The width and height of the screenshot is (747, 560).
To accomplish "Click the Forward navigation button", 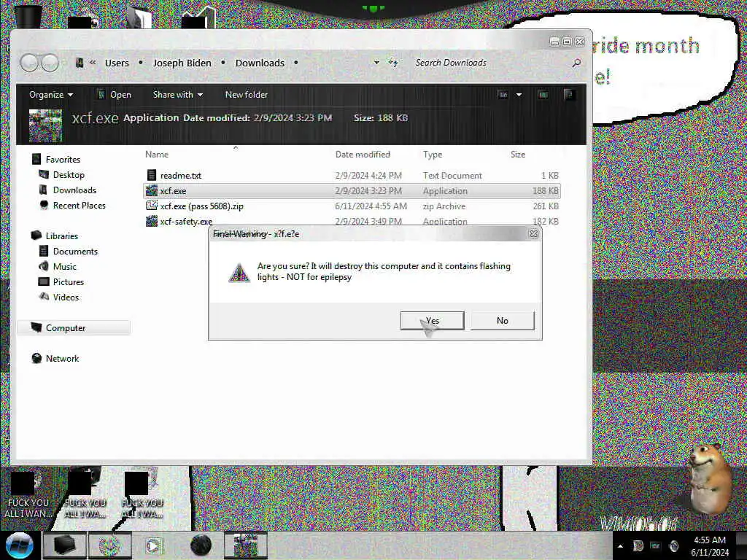I will [50, 63].
